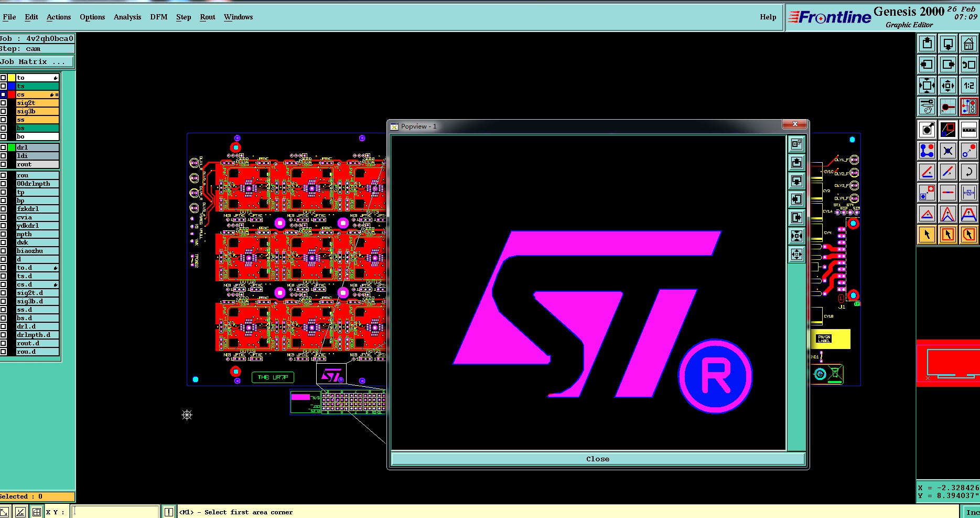
Task: Click the red-bordered net highlight icon
Action: tap(969, 107)
